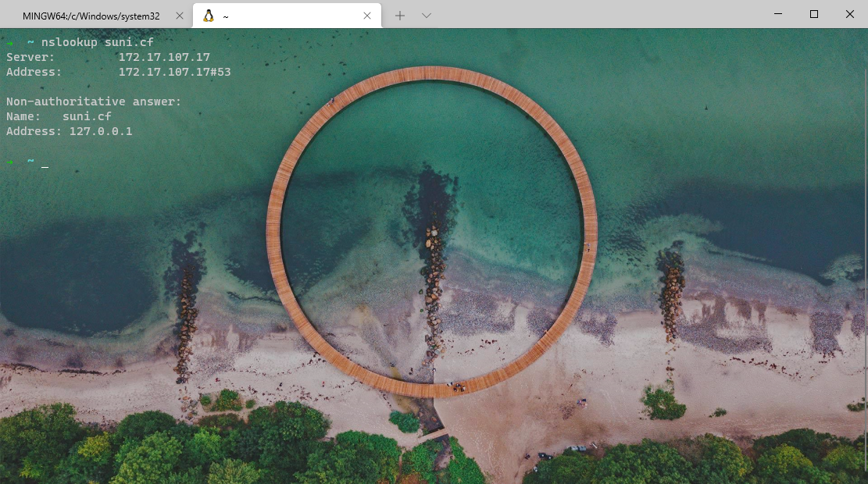The width and height of the screenshot is (868, 484).
Task: Minimize the terminal window
Action: (x=778, y=14)
